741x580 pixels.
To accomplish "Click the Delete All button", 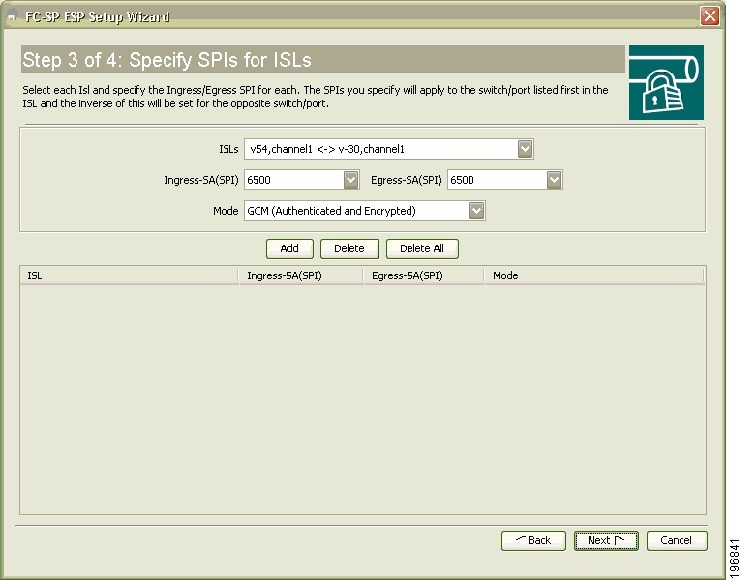I will (x=421, y=248).
